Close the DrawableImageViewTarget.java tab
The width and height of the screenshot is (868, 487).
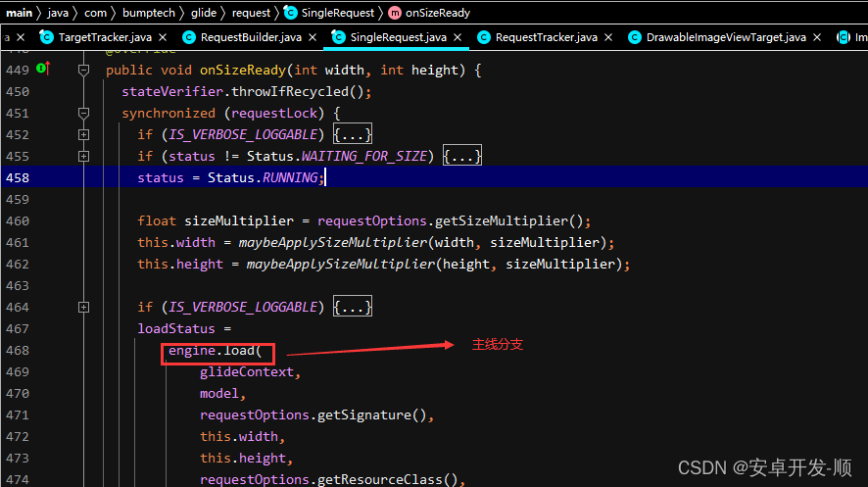pos(818,37)
